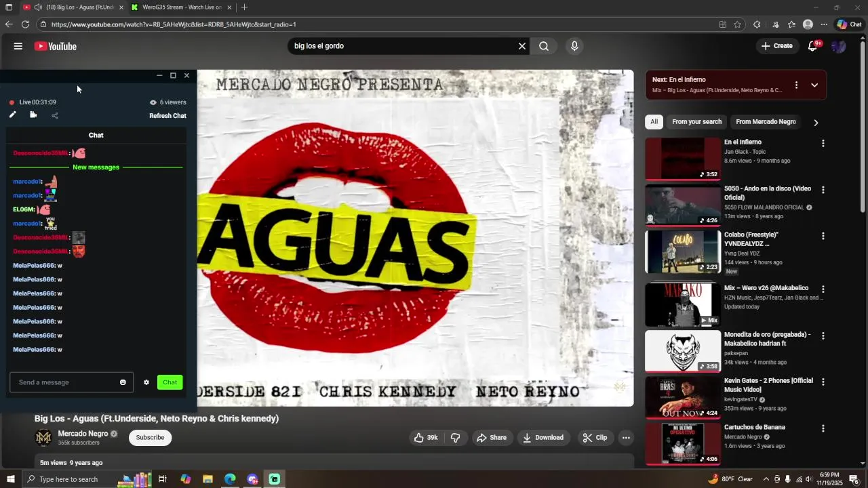Click the camera icon in chat popout
The height and width of the screenshot is (488, 868).
pyautogui.click(x=33, y=115)
